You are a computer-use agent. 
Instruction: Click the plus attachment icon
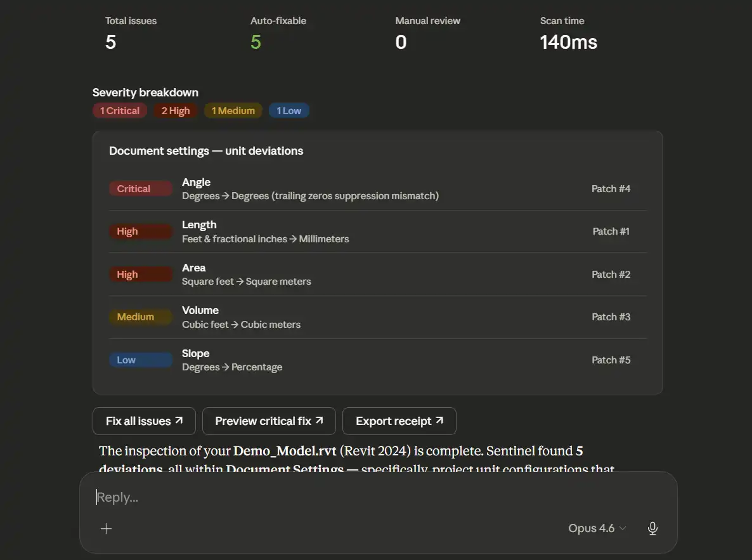[106, 529]
